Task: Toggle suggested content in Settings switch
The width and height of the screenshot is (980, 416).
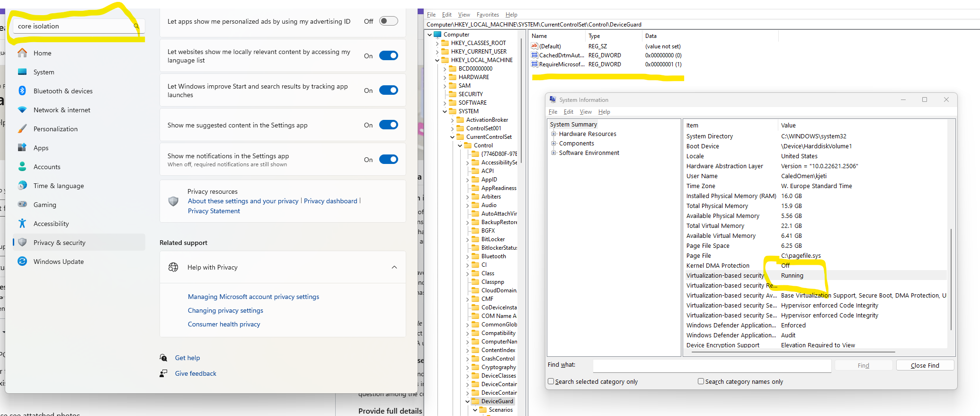Action: point(389,125)
